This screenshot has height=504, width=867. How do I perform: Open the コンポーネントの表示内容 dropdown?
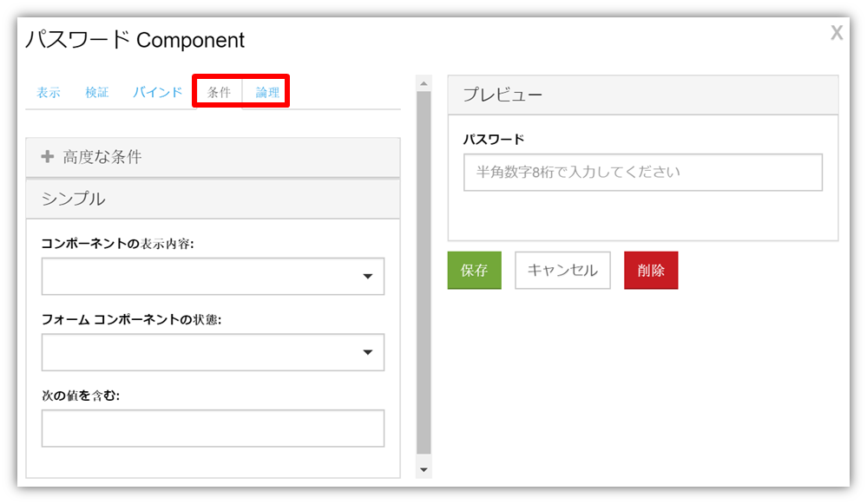coord(213,276)
